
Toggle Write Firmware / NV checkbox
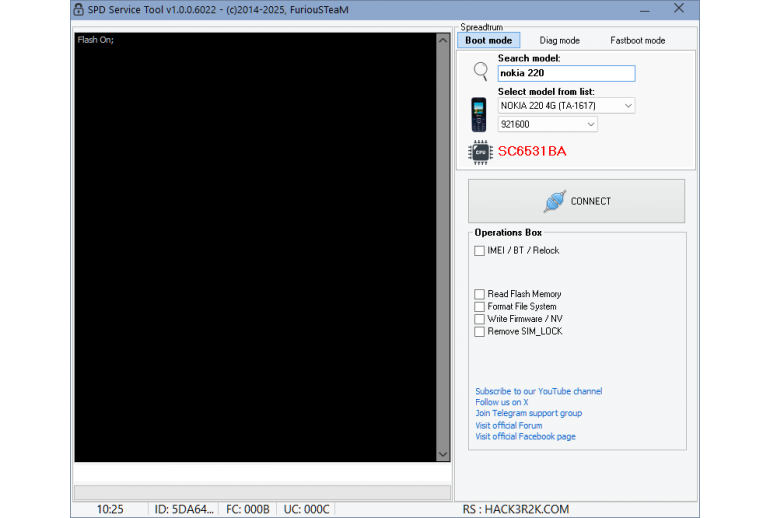click(479, 319)
